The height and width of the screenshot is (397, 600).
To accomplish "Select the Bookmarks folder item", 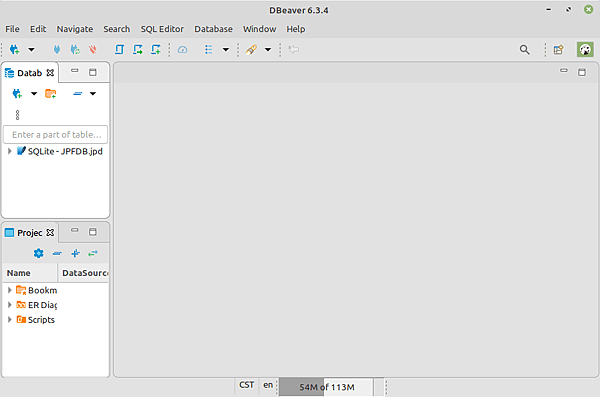I will click(37, 290).
